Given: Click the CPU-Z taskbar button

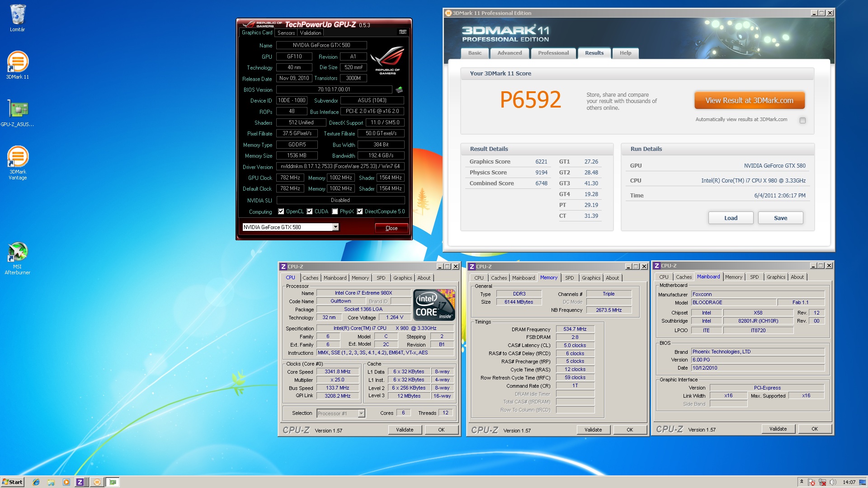Looking at the screenshot, I should (x=80, y=482).
